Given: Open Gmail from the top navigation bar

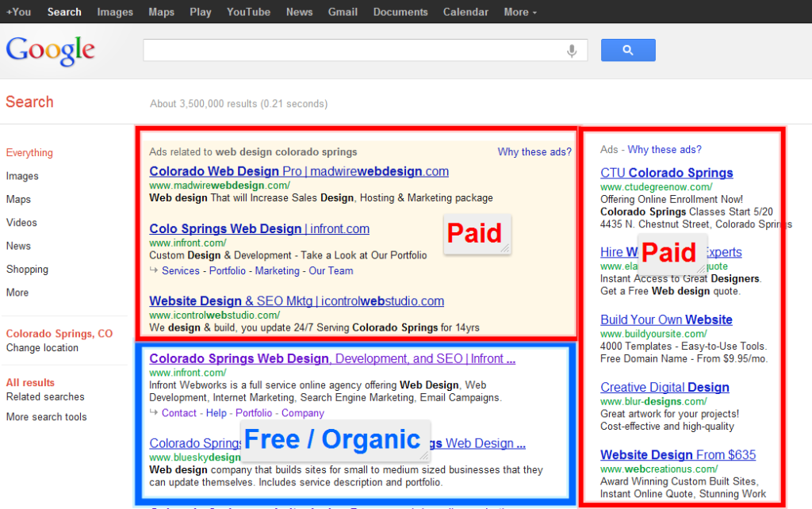Looking at the screenshot, I should point(343,12).
